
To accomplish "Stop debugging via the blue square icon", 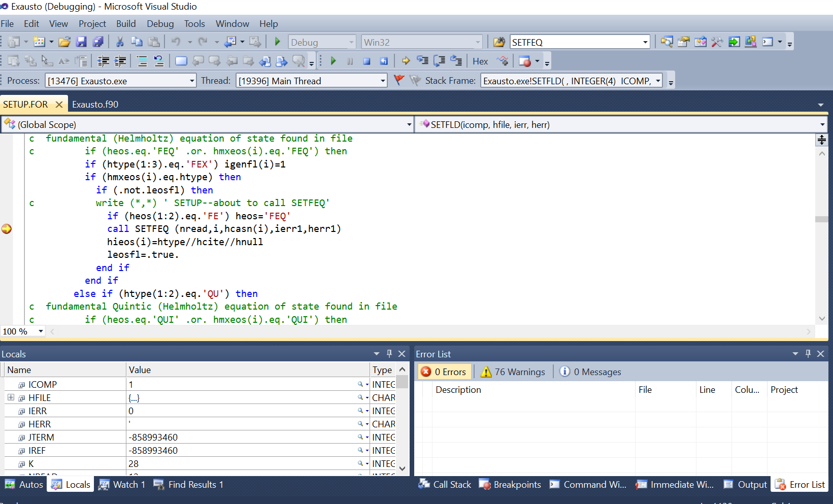I will [366, 60].
